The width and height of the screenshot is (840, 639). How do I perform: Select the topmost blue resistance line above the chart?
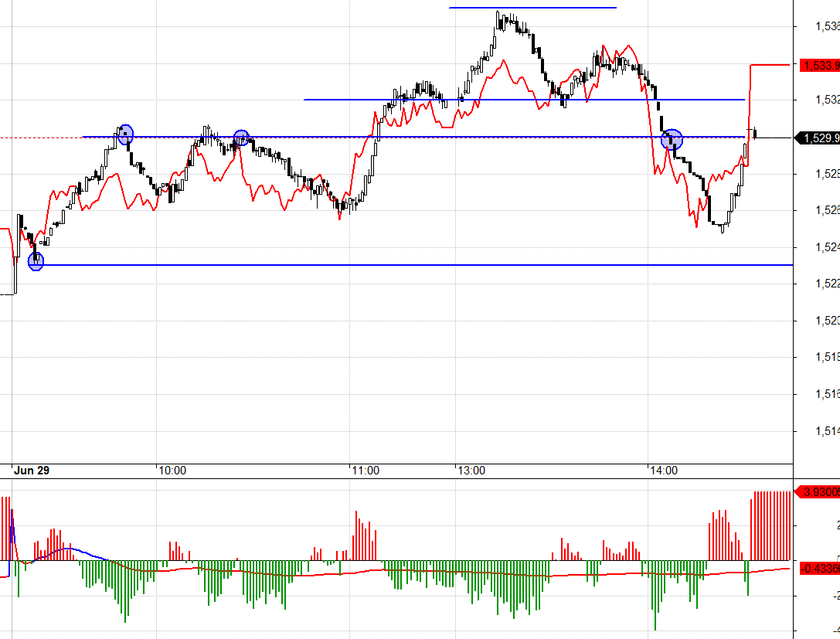(532, 7)
